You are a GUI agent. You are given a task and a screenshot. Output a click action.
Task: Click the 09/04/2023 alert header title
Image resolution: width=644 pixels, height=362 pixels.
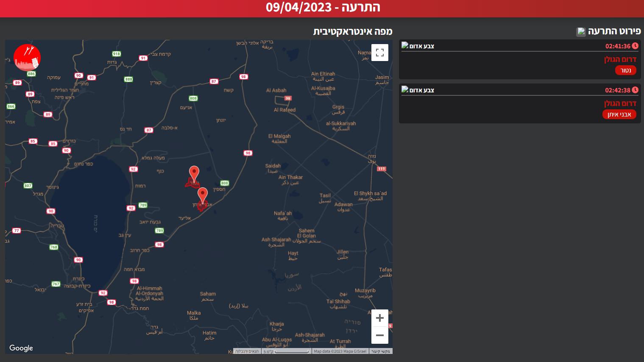pyautogui.click(x=323, y=7)
